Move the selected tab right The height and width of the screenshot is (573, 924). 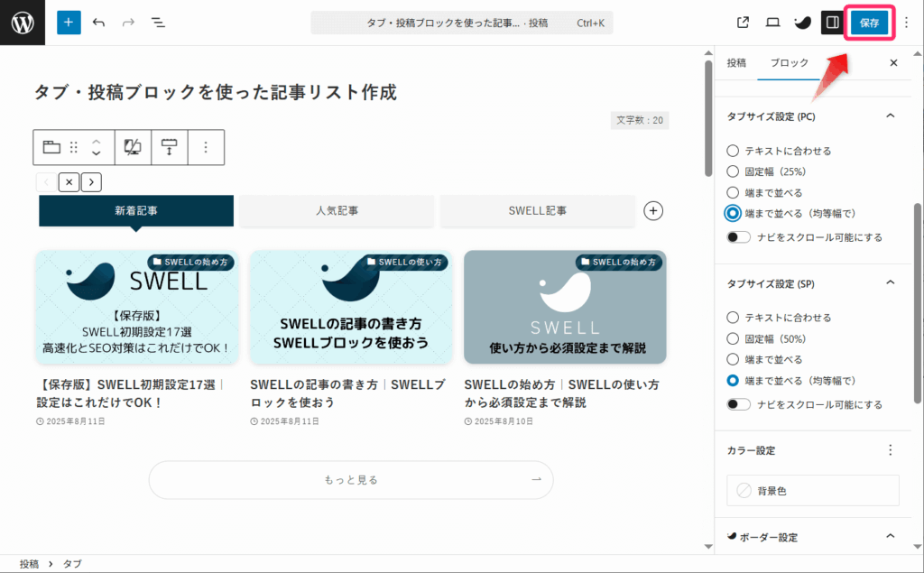click(x=91, y=182)
